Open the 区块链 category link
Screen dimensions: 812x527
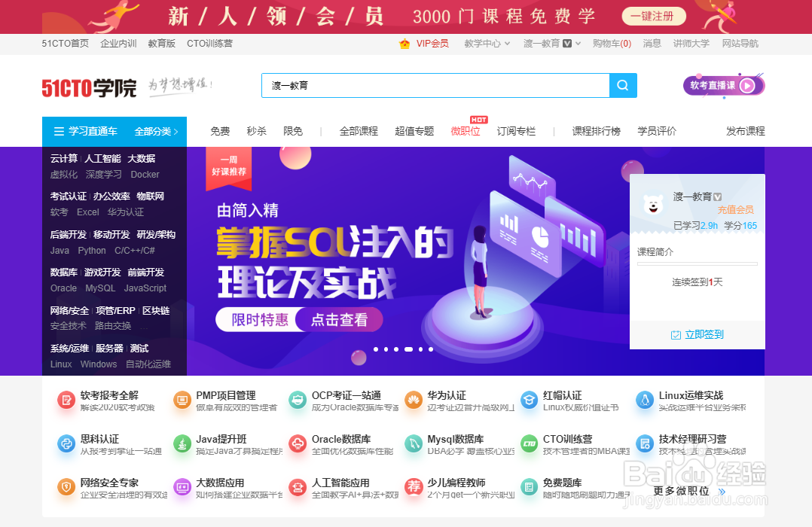click(156, 311)
